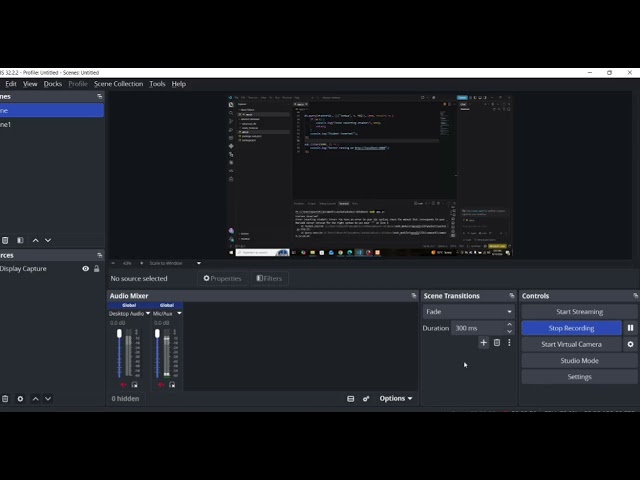Image resolution: width=640 pixels, height=480 pixels.
Task: Decrease transition Duration with down arrow
Action: pyautogui.click(x=509, y=331)
